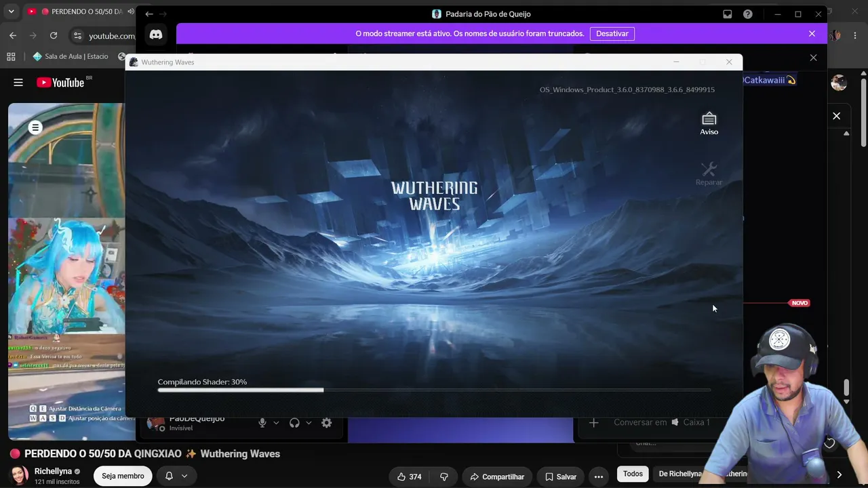Click the Discord logo home icon
This screenshot has width=868, height=488.
pyautogui.click(x=156, y=35)
